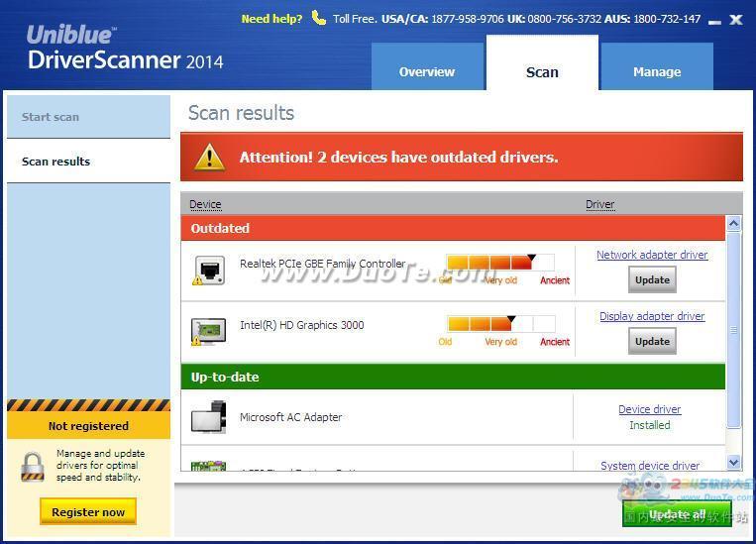756x544 pixels.
Task: Click Attention 2 devices outdated message
Action: click(x=398, y=158)
